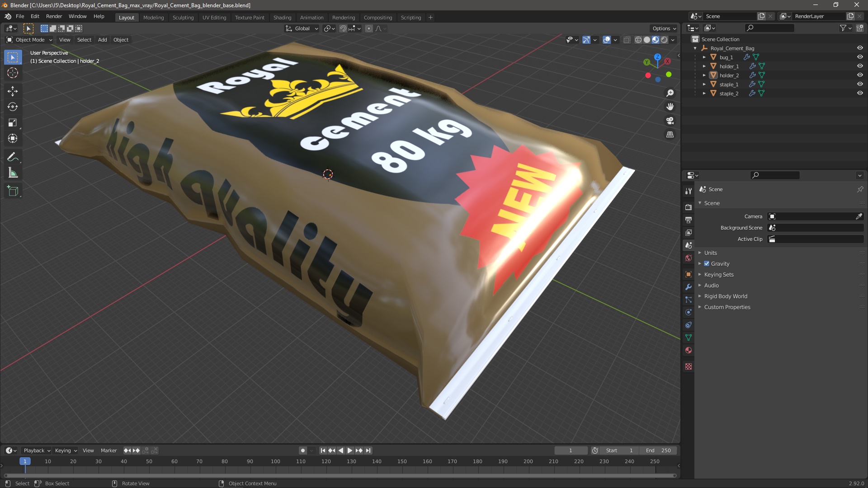Click the Camera field in Scene panel
This screenshot has height=488, width=868.
coord(816,216)
